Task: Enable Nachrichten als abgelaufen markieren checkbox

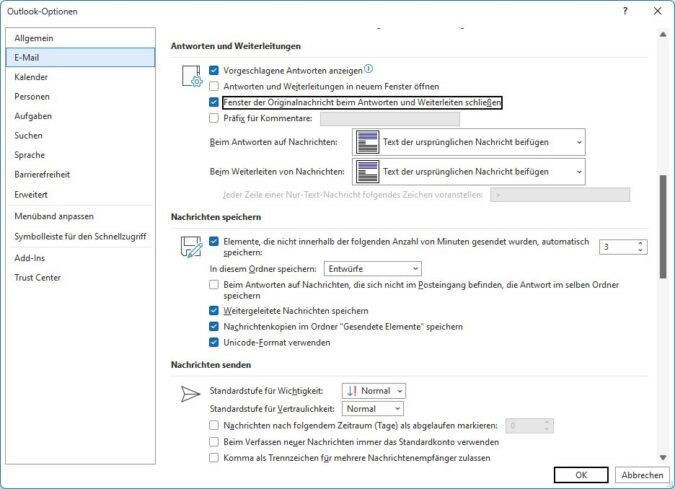Action: coord(214,425)
